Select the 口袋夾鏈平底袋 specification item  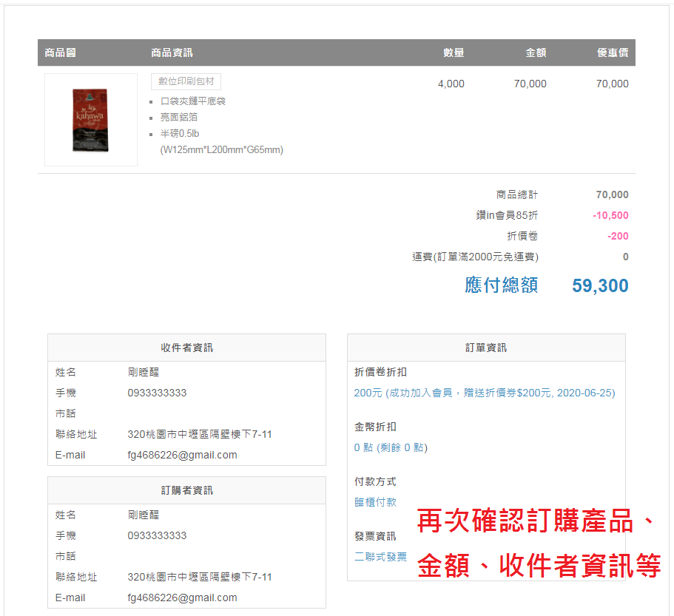pyautogui.click(x=193, y=101)
